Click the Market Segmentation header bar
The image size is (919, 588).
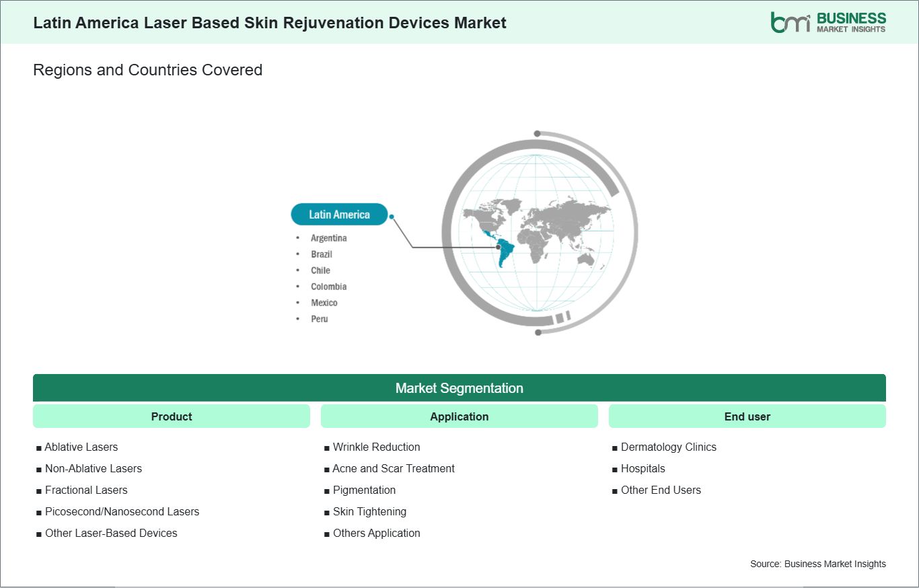point(459,388)
